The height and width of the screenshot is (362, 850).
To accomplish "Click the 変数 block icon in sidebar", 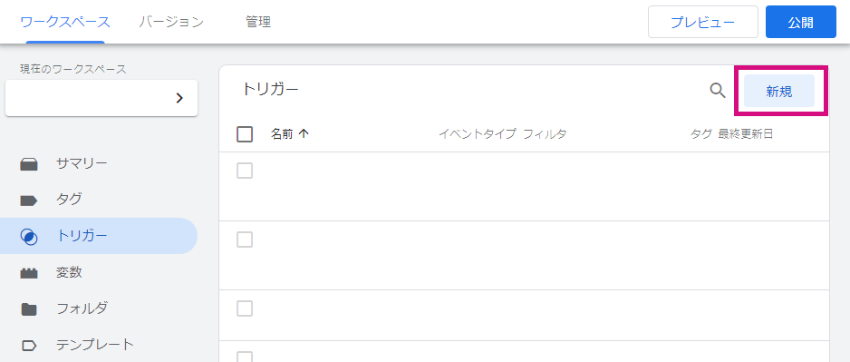I will click(x=29, y=274).
